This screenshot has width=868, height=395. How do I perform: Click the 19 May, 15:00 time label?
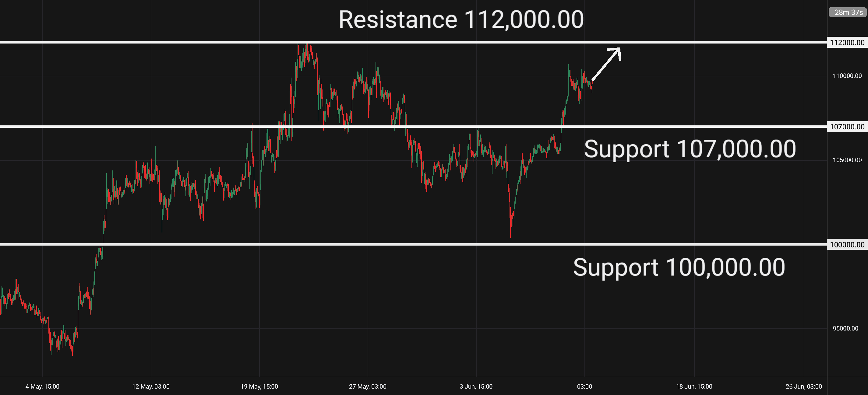tap(259, 386)
